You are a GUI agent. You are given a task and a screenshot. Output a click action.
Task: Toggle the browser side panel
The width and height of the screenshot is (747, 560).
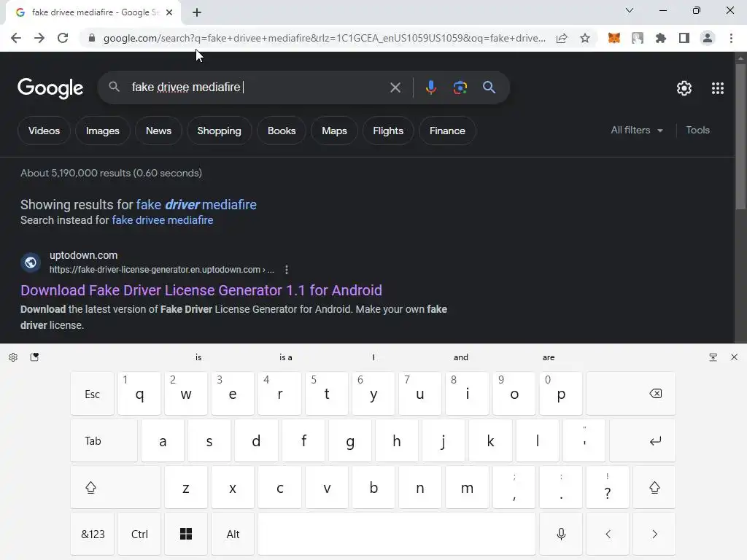(x=684, y=38)
